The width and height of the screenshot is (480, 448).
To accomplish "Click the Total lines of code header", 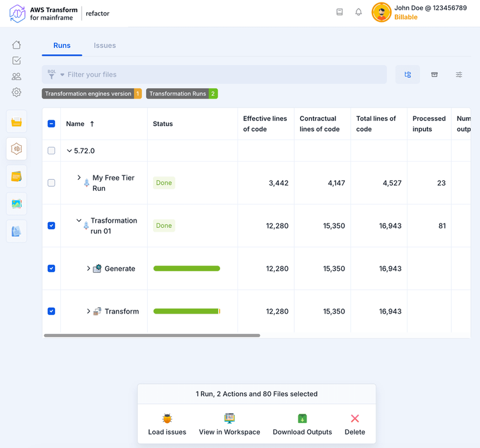I will coord(376,124).
